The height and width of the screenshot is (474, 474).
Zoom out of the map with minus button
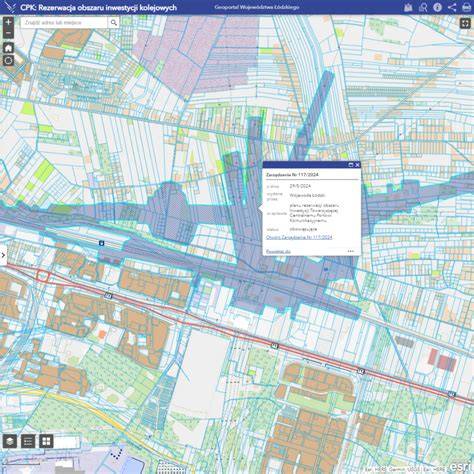pos(8,33)
